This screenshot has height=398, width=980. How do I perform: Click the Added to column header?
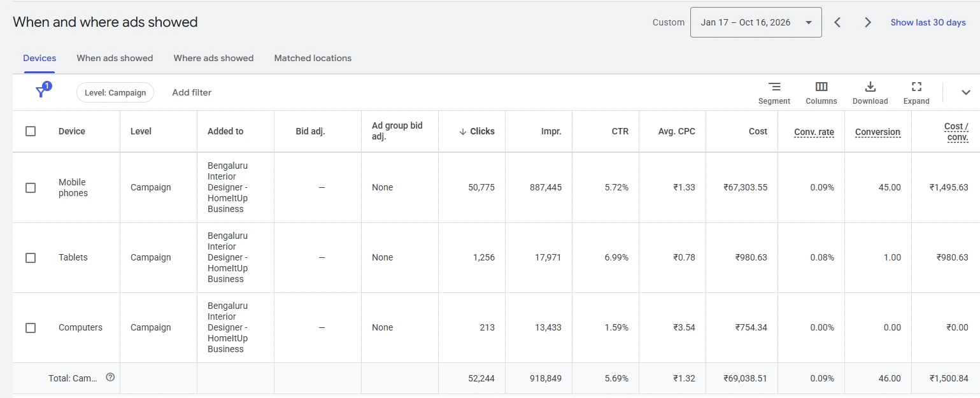coord(225,131)
